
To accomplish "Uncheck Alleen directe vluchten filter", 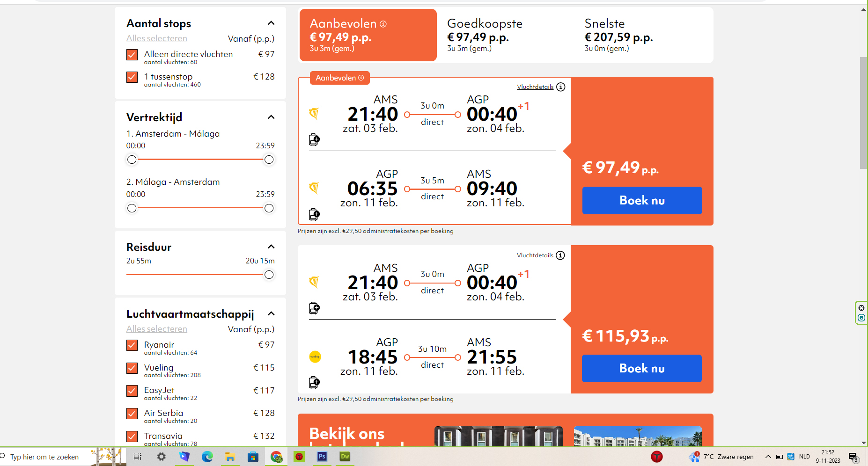I will (x=132, y=55).
